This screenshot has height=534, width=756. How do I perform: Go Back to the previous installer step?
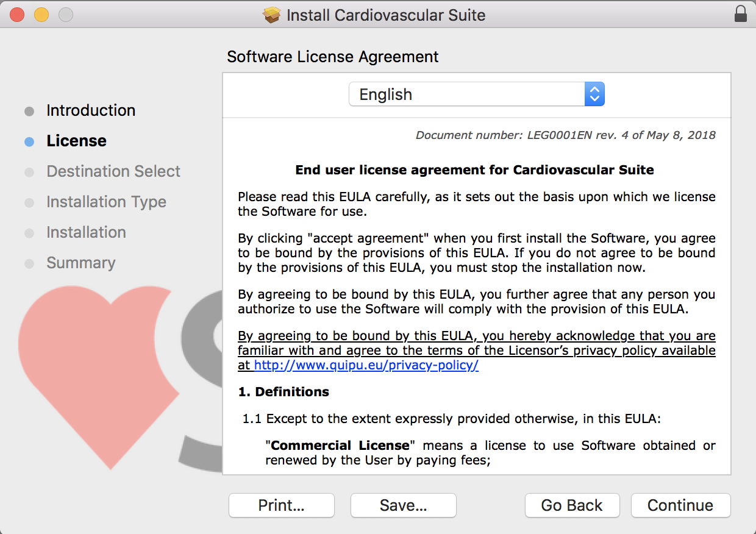click(572, 505)
